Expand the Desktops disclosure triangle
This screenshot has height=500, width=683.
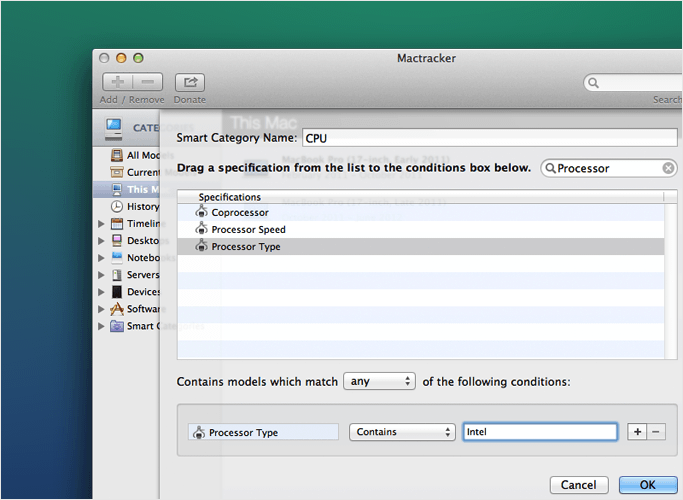(x=101, y=241)
